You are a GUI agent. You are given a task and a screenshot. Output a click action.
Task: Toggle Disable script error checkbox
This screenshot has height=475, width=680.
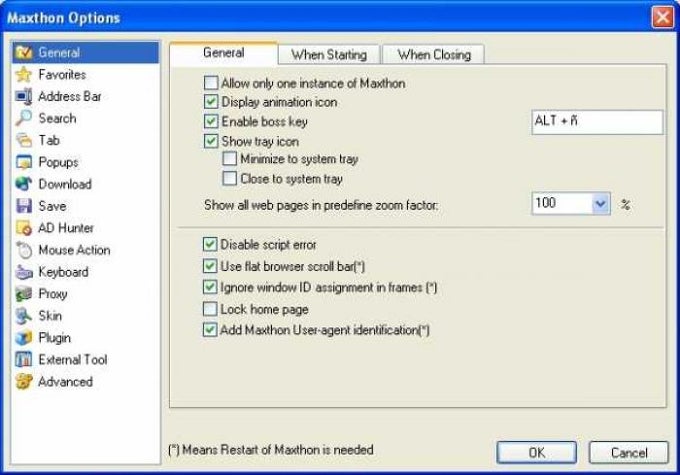(210, 244)
